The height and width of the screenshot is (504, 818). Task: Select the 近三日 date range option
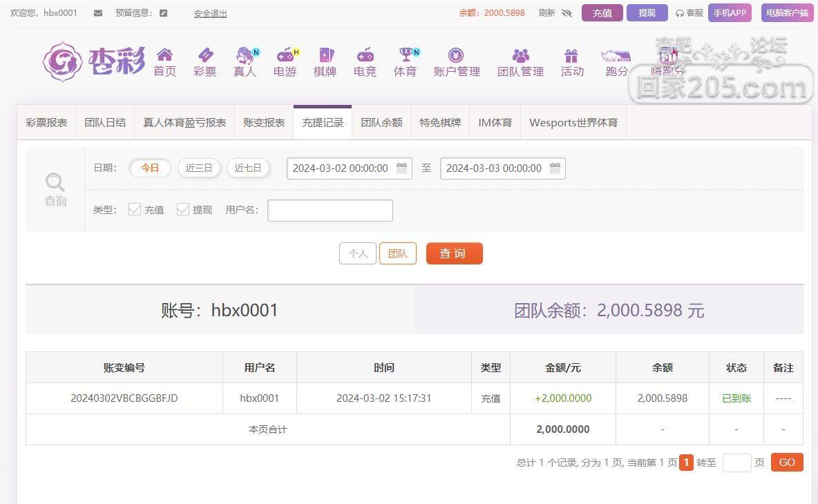pyautogui.click(x=199, y=168)
